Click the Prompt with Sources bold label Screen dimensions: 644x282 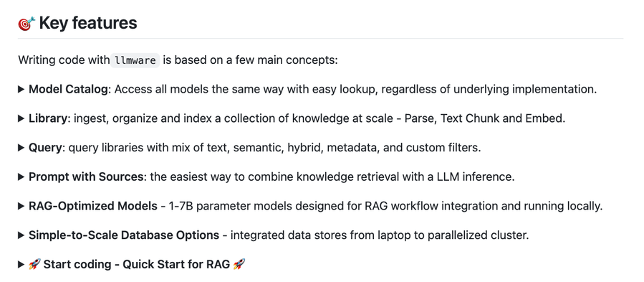(x=86, y=177)
